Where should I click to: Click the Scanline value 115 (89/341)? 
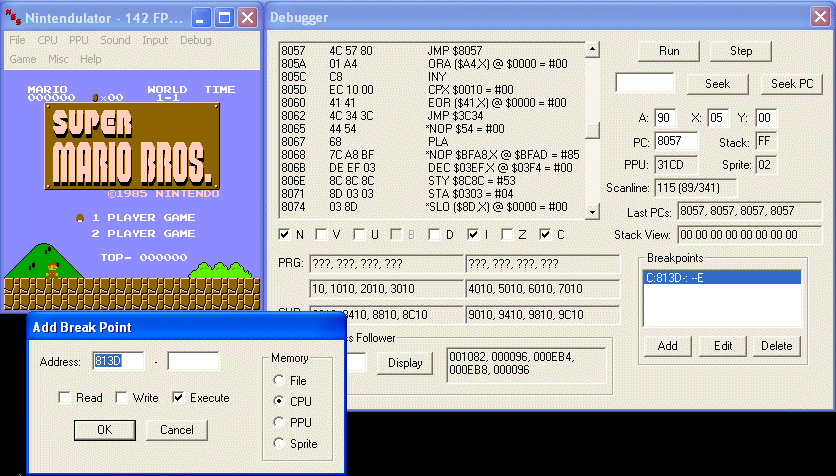pyautogui.click(x=695, y=188)
